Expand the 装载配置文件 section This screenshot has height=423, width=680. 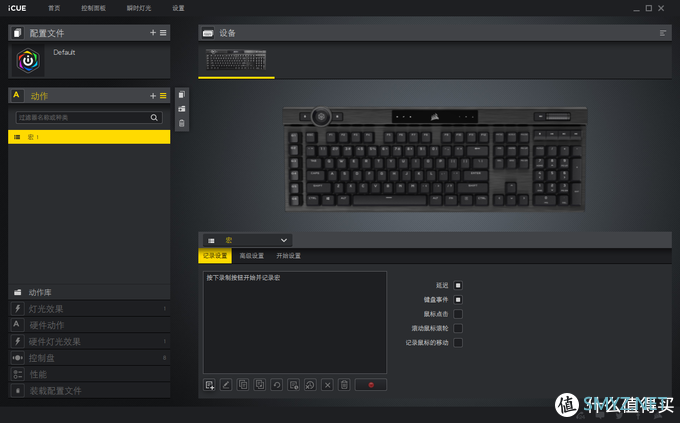(x=89, y=390)
